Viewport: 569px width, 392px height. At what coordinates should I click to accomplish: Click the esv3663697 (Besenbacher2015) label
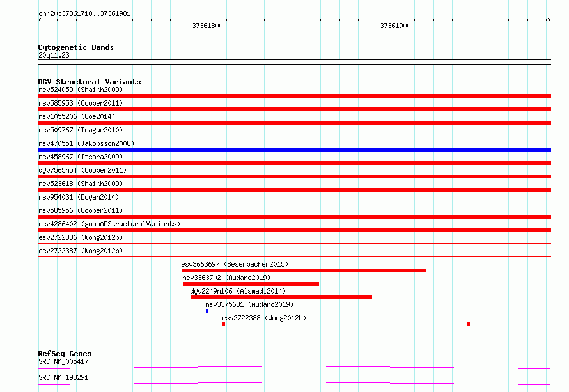pos(235,264)
